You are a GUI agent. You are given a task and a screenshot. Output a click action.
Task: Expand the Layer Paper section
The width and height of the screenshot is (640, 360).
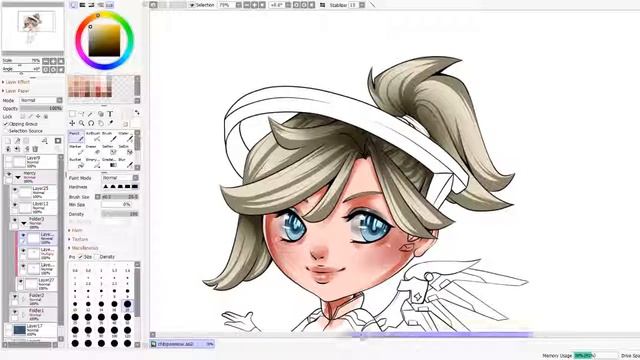pos(16,91)
